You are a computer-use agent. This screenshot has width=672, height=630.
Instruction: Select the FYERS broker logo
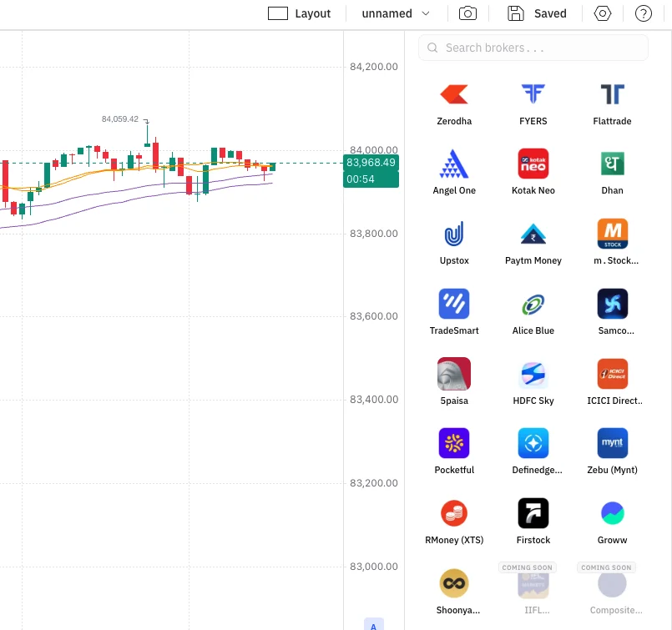tap(533, 94)
